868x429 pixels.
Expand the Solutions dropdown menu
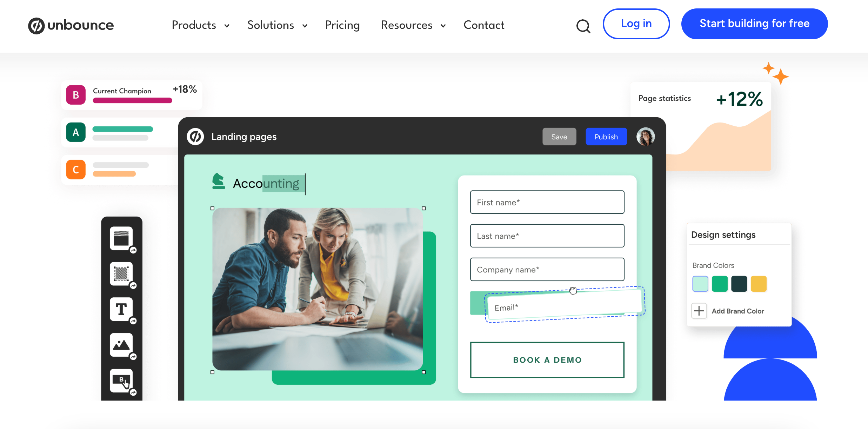click(278, 25)
